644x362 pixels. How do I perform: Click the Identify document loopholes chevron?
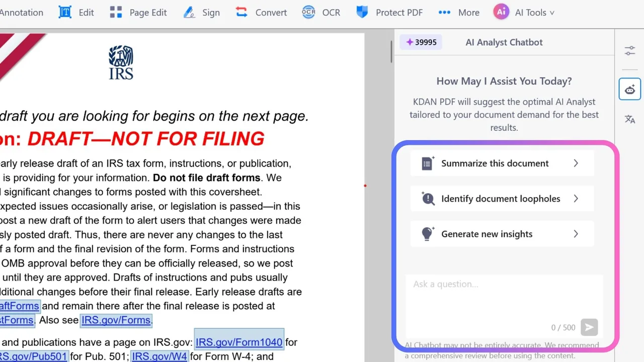coord(576,199)
